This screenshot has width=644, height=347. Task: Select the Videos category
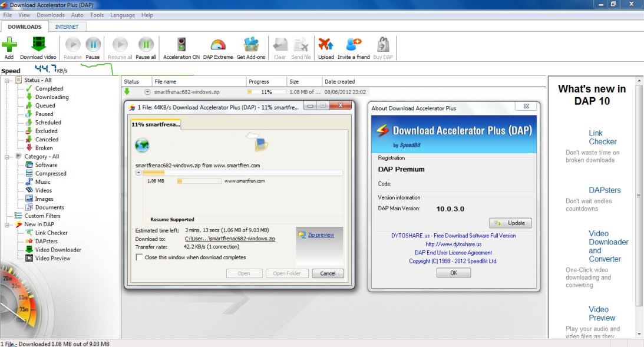pyautogui.click(x=43, y=190)
